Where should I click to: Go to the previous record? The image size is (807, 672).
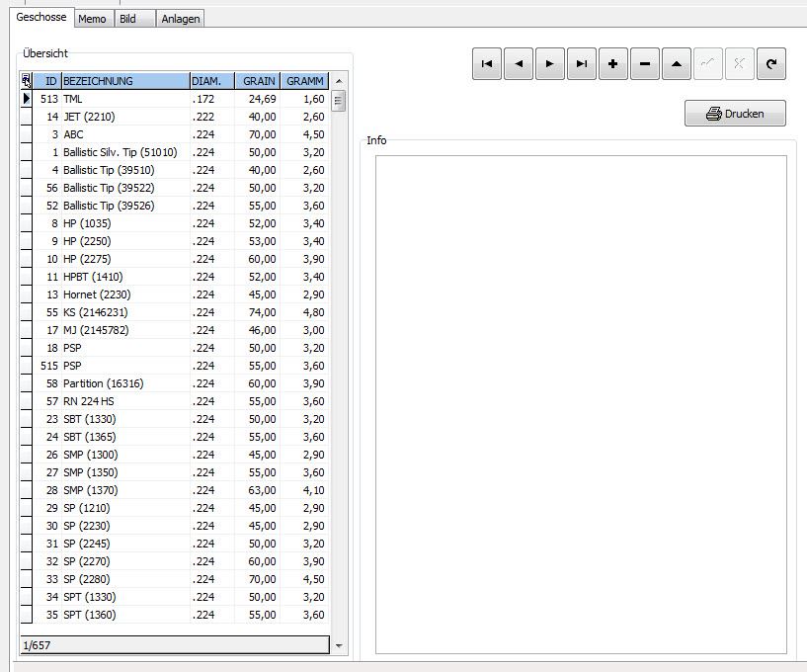coord(519,64)
